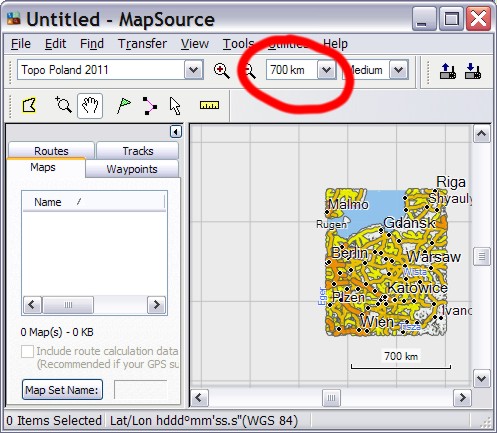Viewport: 497px width, 433px height.
Task: Select the Map tool
Action: point(29,106)
